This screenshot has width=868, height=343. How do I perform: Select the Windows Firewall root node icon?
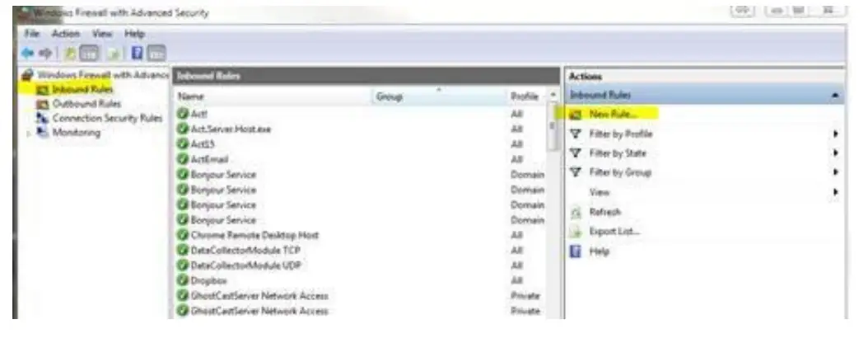(28, 75)
